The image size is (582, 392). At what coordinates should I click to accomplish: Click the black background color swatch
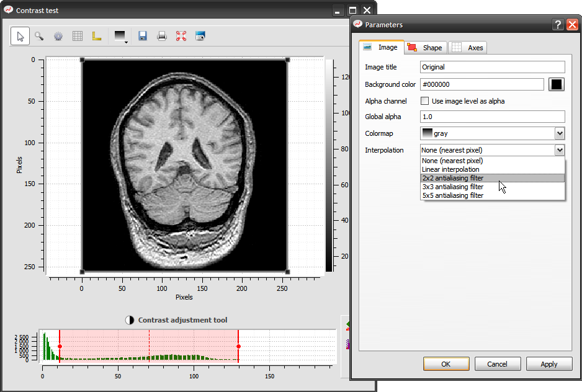pyautogui.click(x=557, y=84)
